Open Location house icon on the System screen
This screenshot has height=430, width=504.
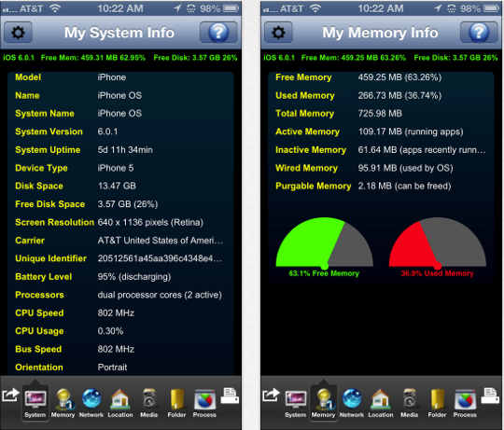(x=120, y=403)
